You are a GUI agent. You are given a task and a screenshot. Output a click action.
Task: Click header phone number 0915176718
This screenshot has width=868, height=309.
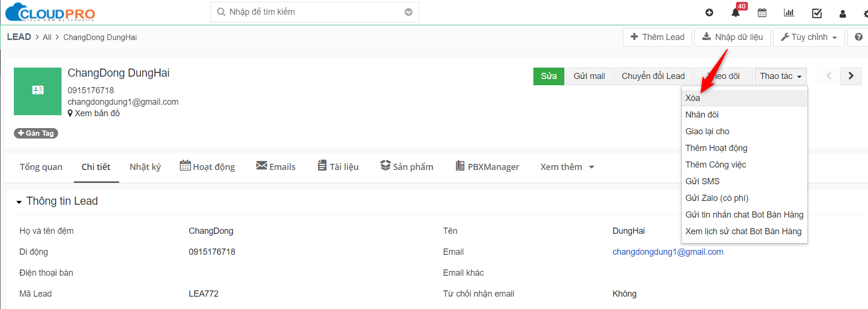[x=91, y=90]
